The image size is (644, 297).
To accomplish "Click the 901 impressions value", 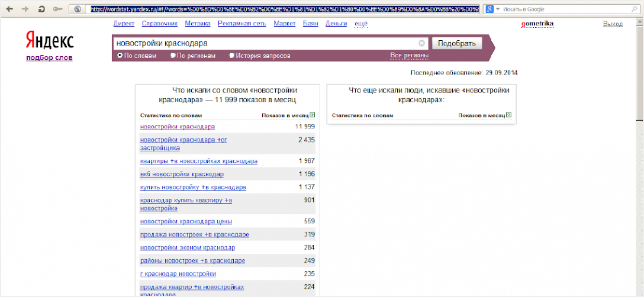I will click(x=309, y=200).
